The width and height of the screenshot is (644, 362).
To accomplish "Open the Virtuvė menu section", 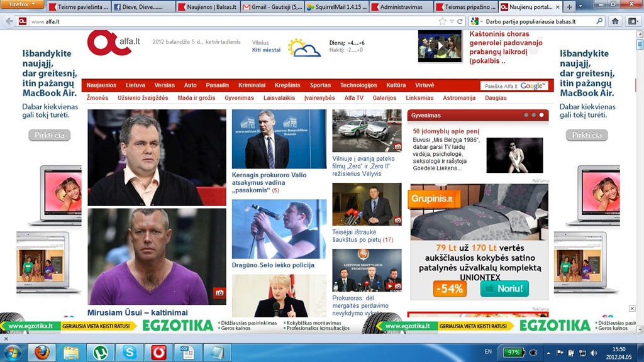I will coord(425,85).
